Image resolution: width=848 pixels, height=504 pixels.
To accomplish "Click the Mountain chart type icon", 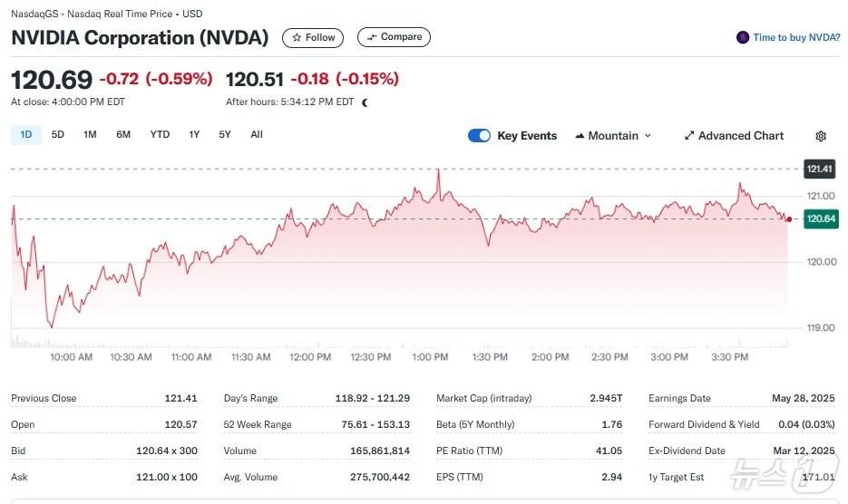I will 580,136.
